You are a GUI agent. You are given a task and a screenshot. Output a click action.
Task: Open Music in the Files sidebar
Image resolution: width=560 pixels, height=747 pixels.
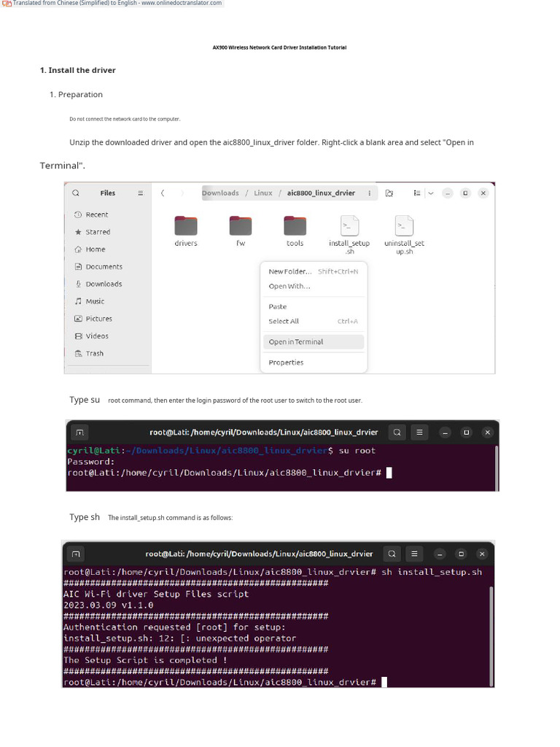tap(90, 301)
